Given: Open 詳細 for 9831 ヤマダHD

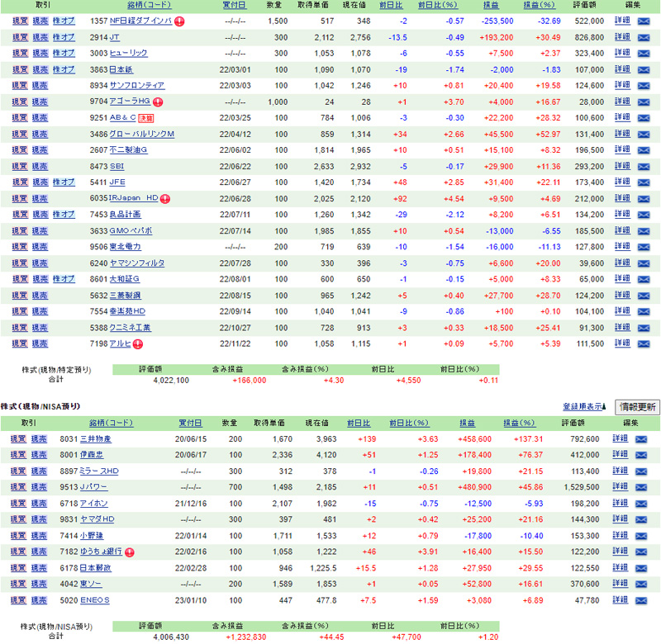Looking at the screenshot, I should click(621, 519).
